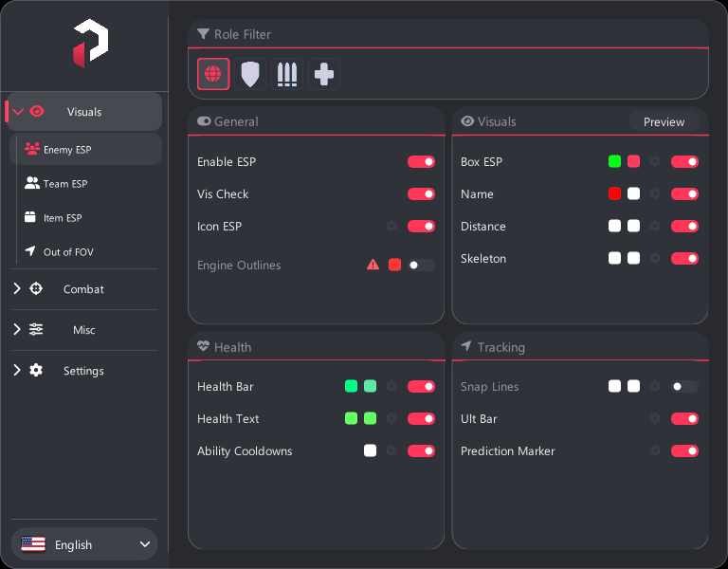Turn off the Enable ESP switch

pos(421,161)
